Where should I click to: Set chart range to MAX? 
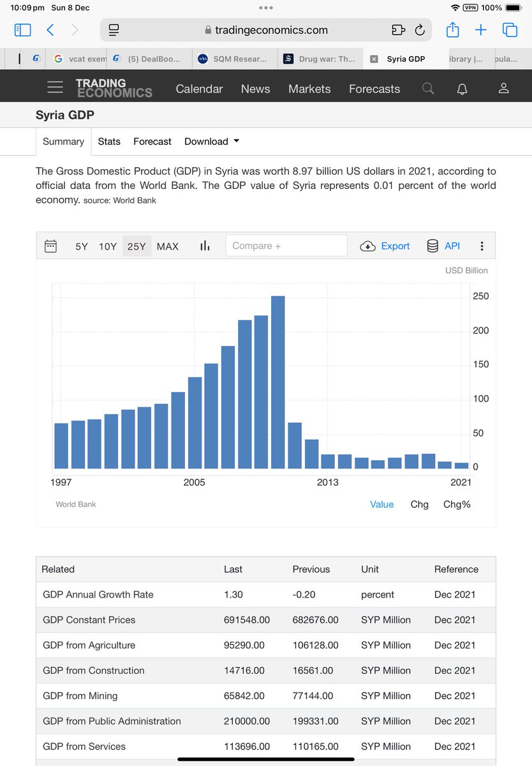[x=168, y=246]
